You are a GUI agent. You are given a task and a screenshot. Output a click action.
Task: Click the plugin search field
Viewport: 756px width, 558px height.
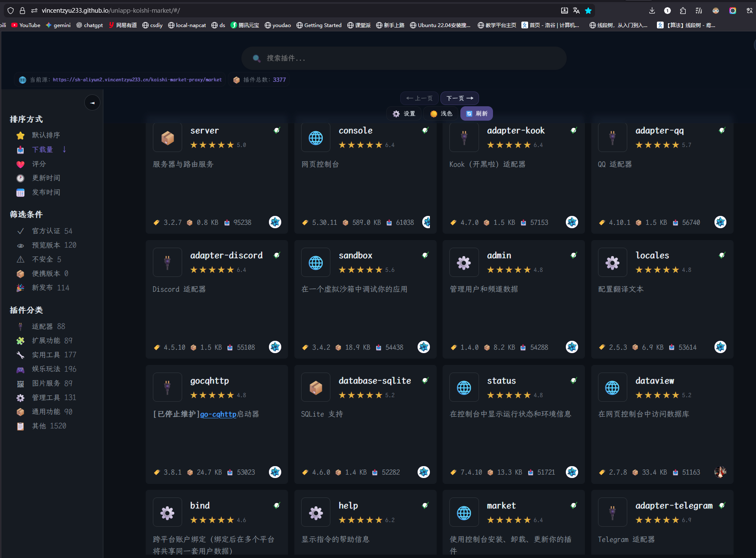pos(404,58)
